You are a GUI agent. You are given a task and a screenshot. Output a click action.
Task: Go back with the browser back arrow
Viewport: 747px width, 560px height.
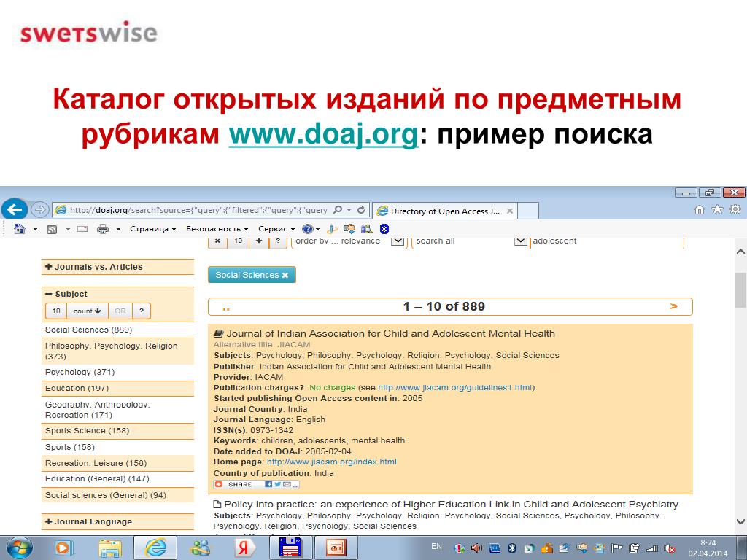tap(15, 209)
